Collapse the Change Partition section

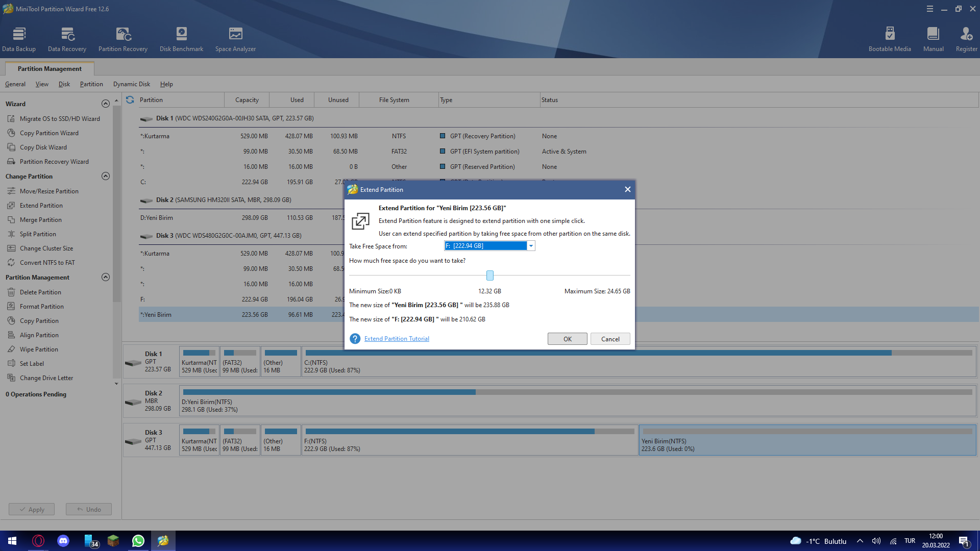[x=106, y=176]
